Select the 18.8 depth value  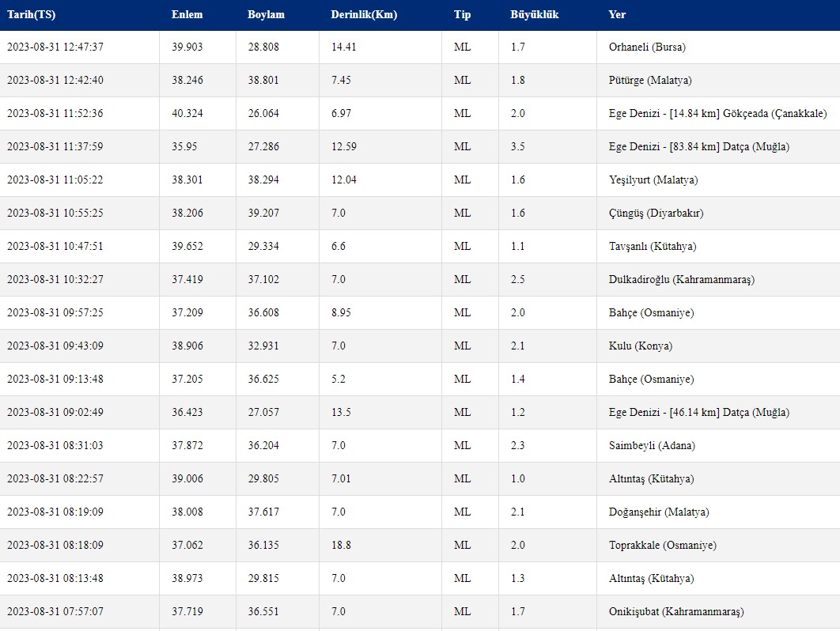(x=341, y=546)
